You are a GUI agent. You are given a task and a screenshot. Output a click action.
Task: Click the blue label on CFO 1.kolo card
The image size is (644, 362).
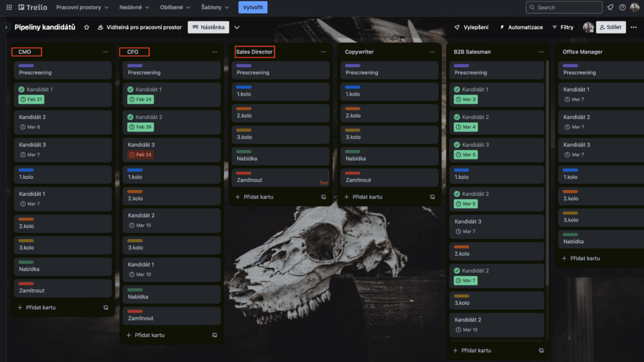point(135,170)
